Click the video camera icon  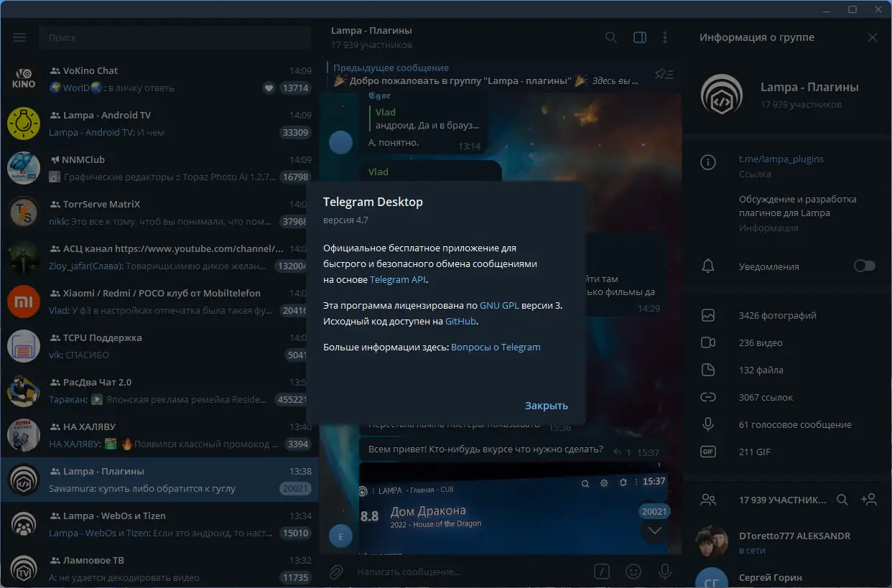click(708, 342)
